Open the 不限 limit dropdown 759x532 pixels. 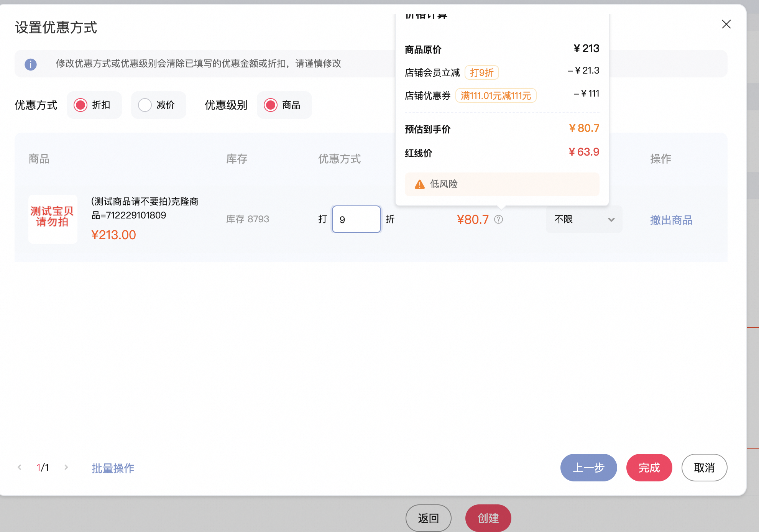[x=584, y=219]
